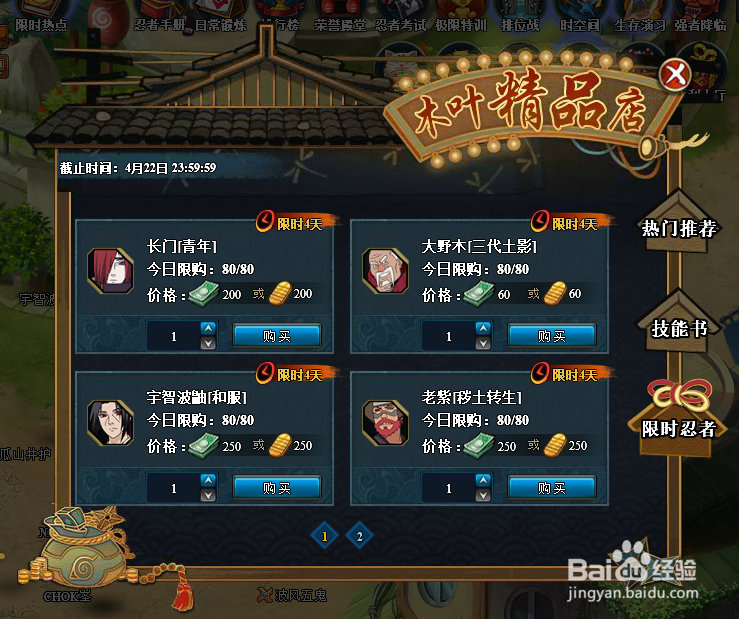Decrease quantity for 老紫[秽土转生] with down arrow
Viewport: 739px width, 619px height.
click(x=483, y=495)
